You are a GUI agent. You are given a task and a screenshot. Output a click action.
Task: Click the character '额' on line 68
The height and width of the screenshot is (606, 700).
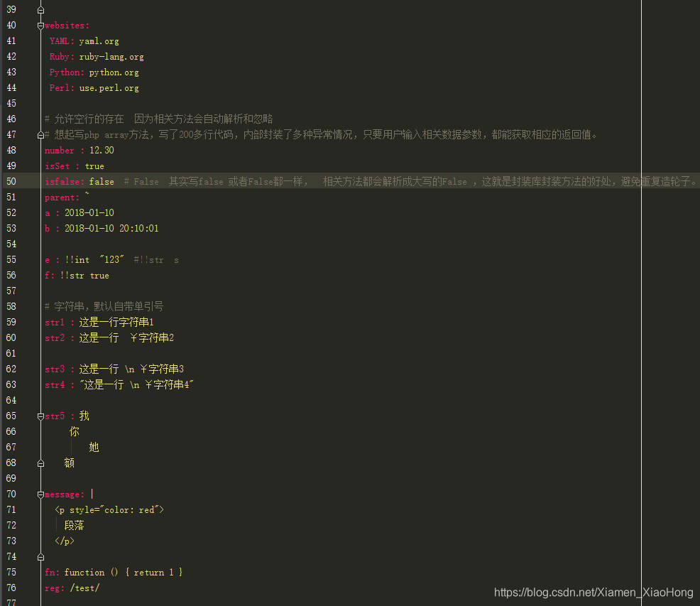69,463
